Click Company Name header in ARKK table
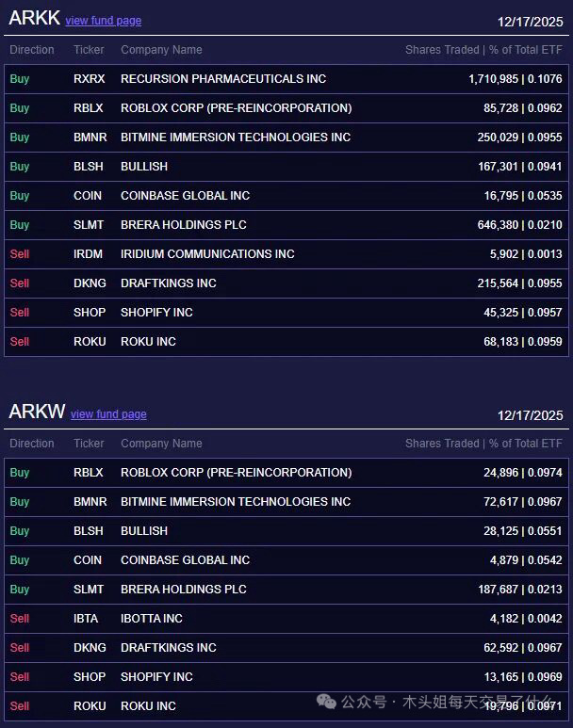Viewport: 573px width, 728px height. pyautogui.click(x=161, y=50)
